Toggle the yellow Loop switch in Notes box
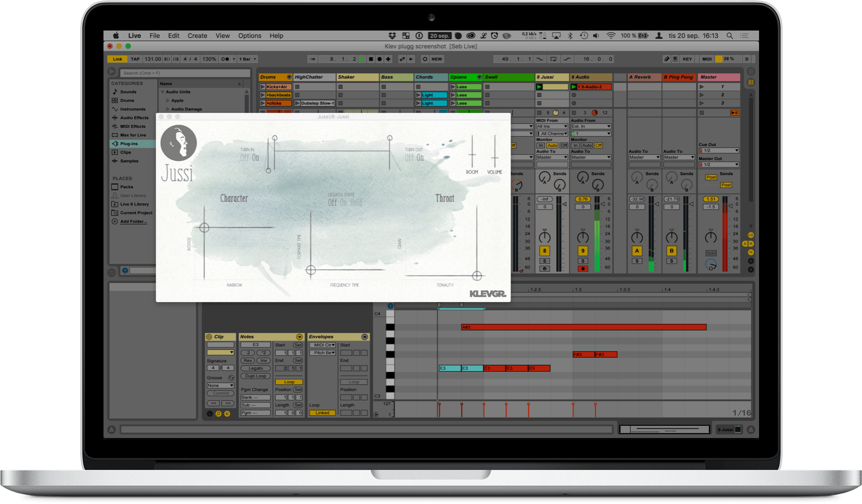 point(289,382)
